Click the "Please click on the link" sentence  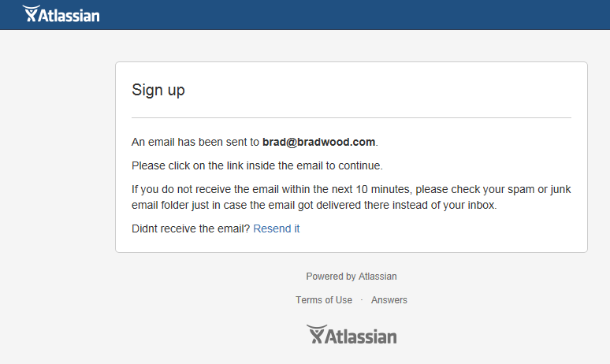[257, 165]
